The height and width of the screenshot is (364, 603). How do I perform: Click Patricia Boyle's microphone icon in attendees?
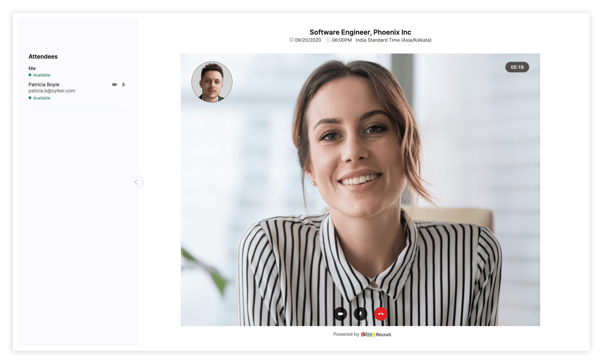(x=123, y=85)
